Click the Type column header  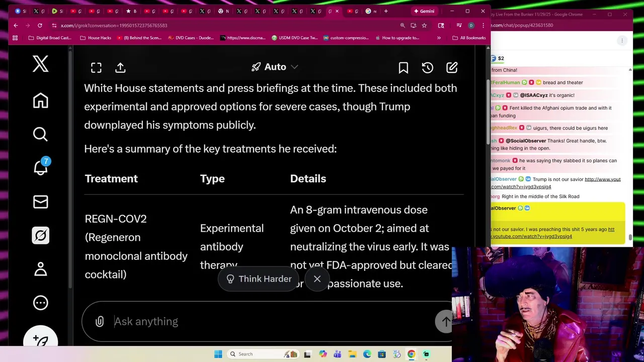click(212, 178)
